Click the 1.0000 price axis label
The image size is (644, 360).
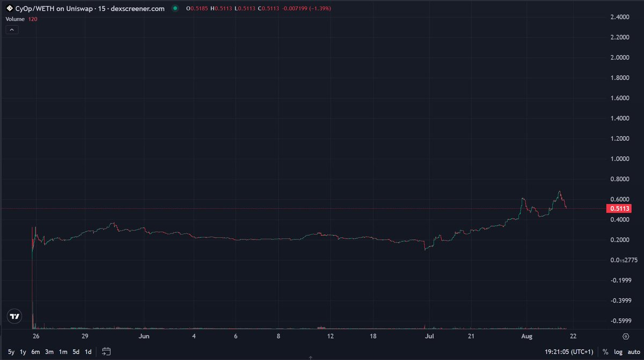tap(620, 159)
